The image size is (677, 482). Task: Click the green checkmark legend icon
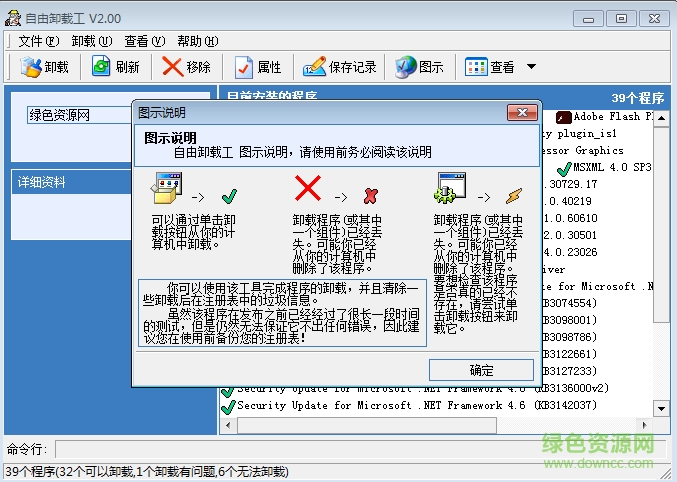(x=229, y=197)
